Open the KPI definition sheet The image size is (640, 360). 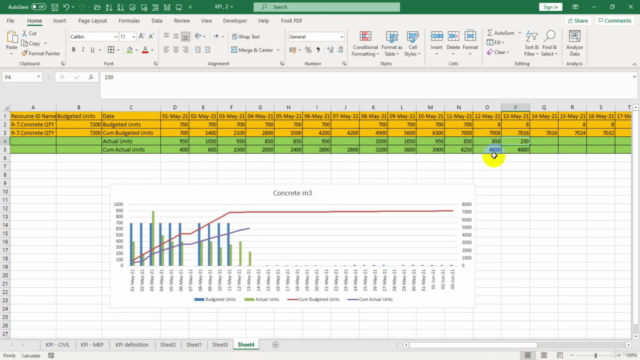click(132, 345)
